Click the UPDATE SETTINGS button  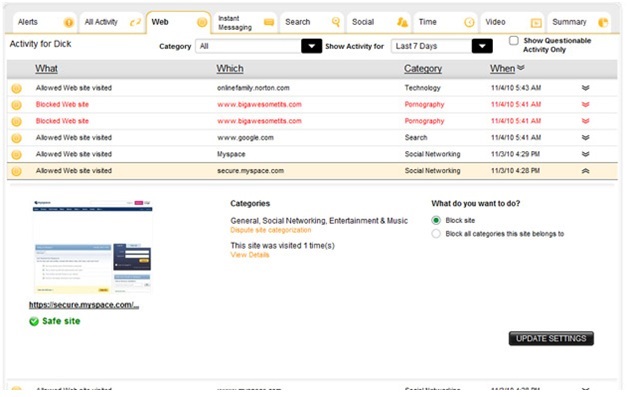coord(551,339)
